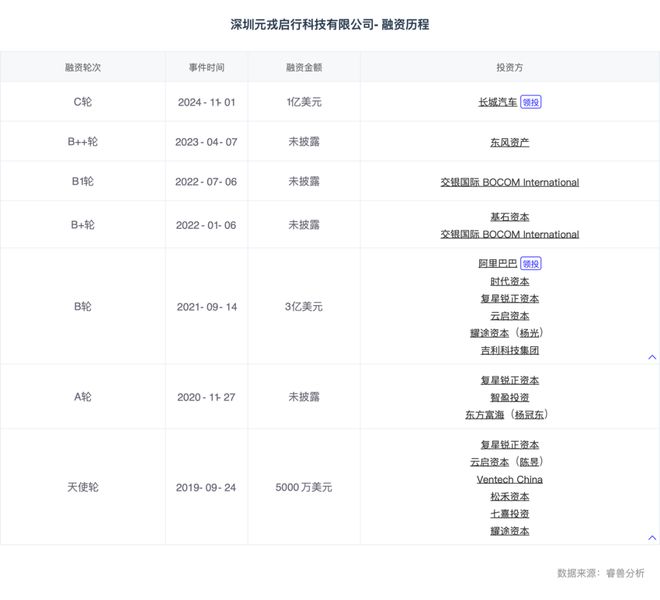The height and width of the screenshot is (600, 660).
Task: Open the 杨光 person link
Action: 529,333
